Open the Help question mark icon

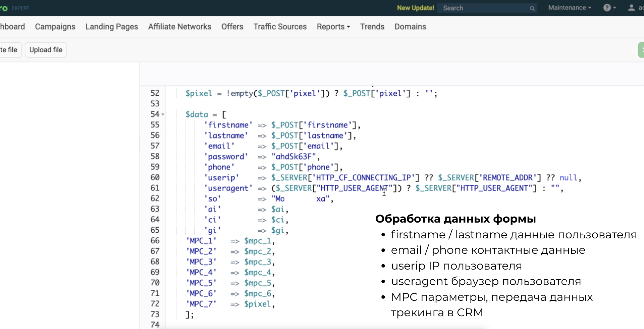point(607,8)
